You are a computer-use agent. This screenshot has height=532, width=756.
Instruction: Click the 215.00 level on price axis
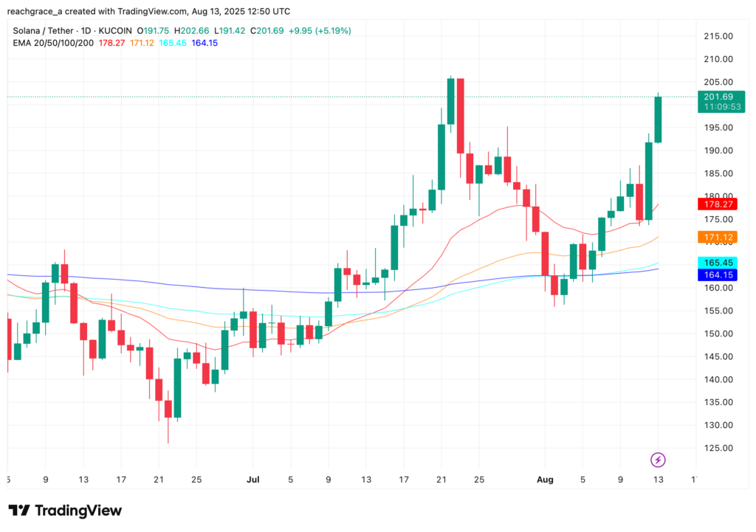pyautogui.click(x=718, y=36)
